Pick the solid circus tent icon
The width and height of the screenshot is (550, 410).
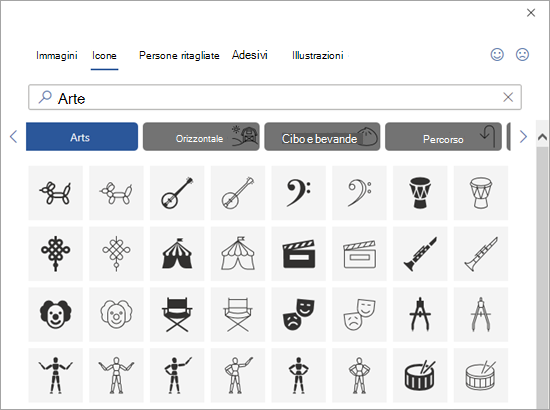point(177,254)
